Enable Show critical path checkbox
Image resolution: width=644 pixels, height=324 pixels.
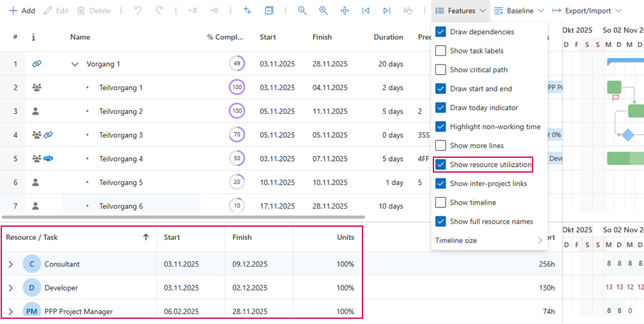click(440, 70)
